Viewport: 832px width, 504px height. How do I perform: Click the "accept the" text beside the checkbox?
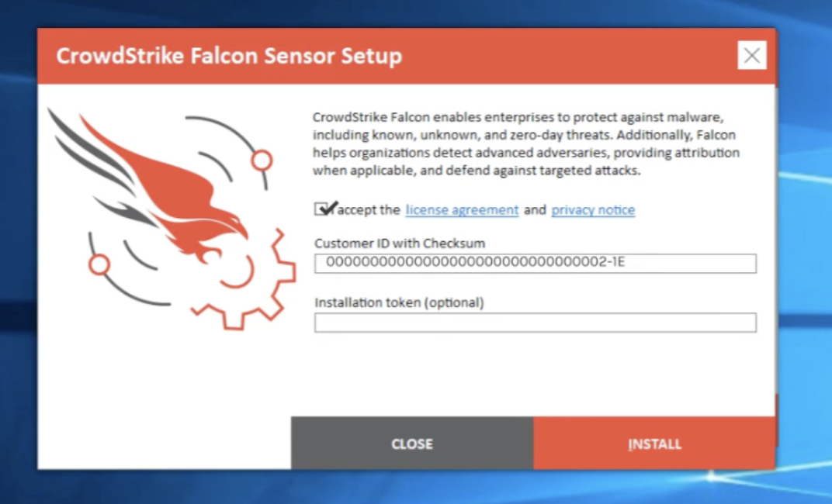[x=369, y=210]
